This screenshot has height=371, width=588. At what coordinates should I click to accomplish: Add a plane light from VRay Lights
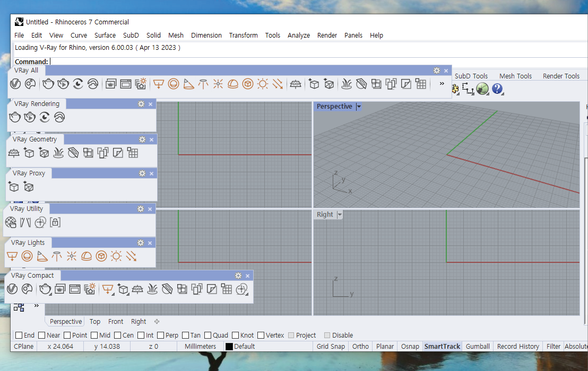[x=12, y=256]
